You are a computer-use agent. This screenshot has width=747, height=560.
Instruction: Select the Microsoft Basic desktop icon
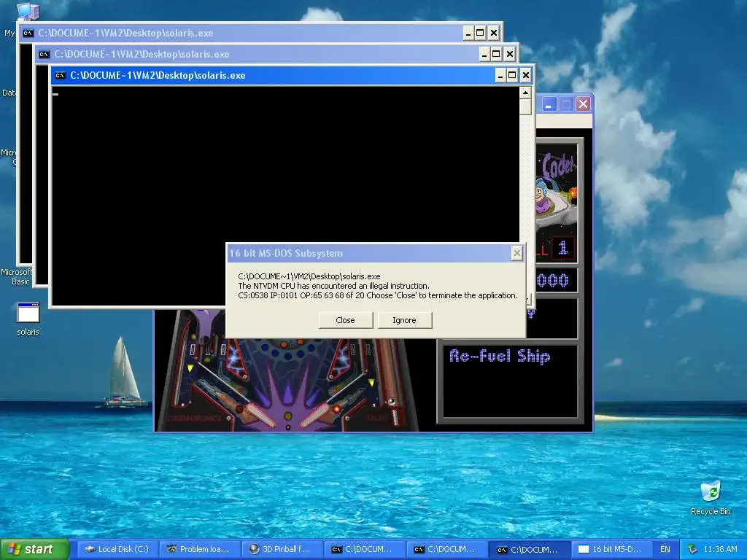pos(15,276)
